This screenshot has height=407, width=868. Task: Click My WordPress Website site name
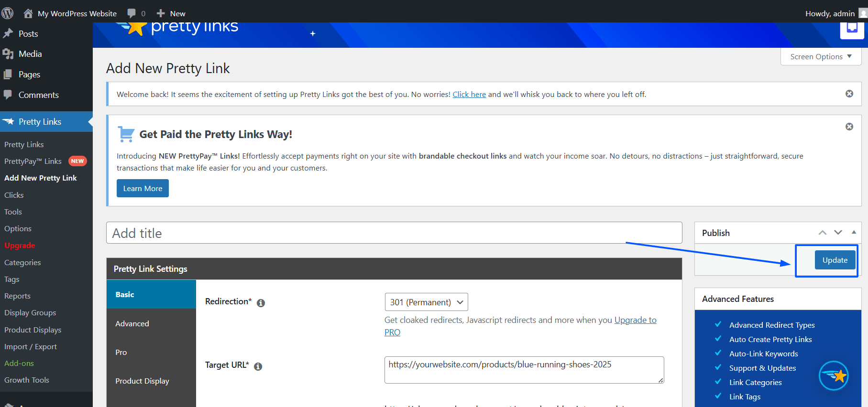(x=77, y=13)
